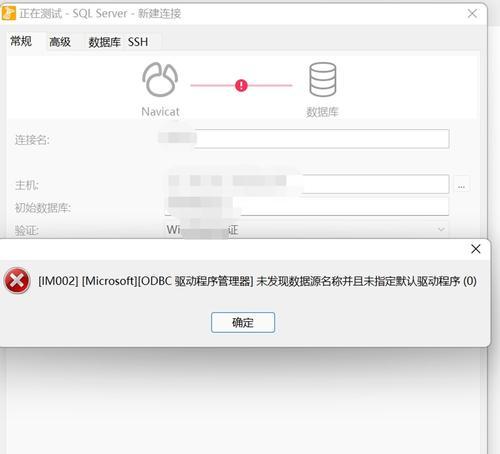Screen dimensions: 500x454
Task: Close the error message dialog
Action: [x=476, y=249]
